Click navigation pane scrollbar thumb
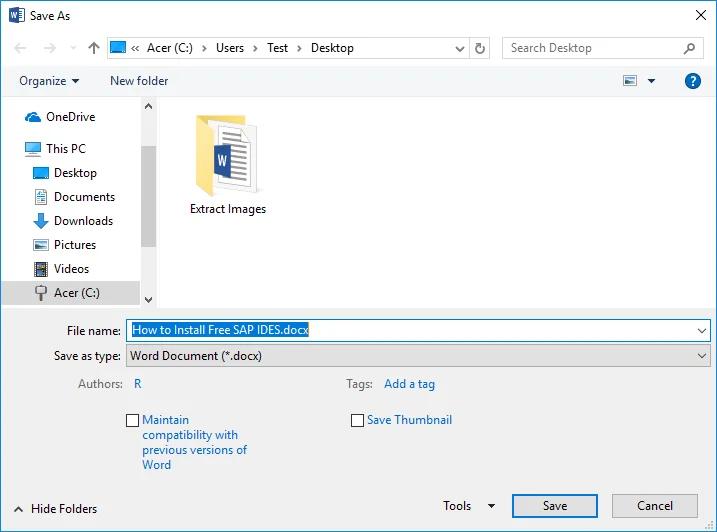717x532 pixels. [x=148, y=196]
